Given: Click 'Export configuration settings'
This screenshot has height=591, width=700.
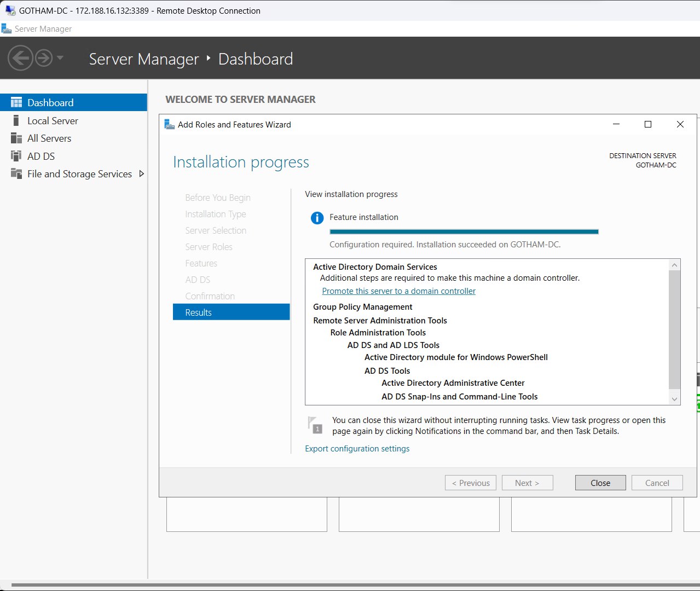Looking at the screenshot, I should click(x=357, y=448).
